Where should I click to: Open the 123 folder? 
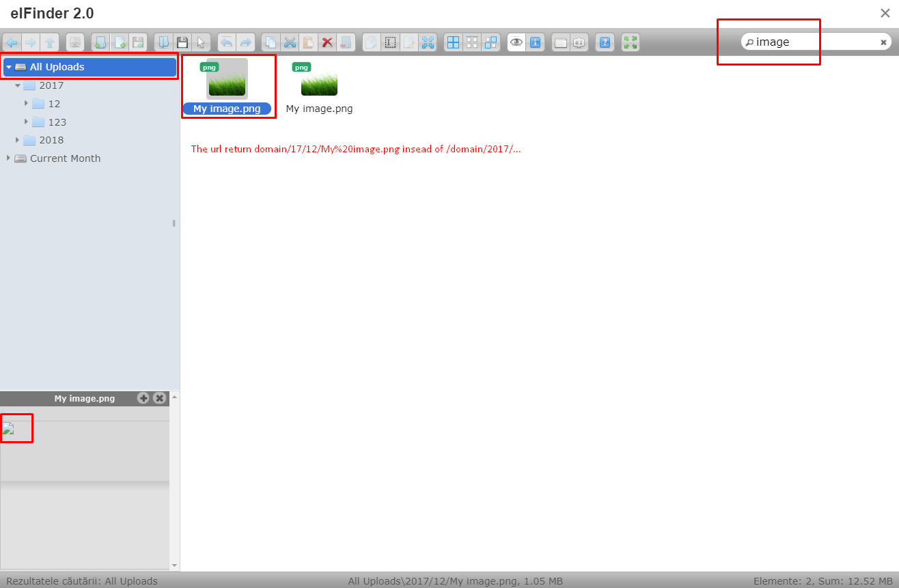[x=57, y=122]
